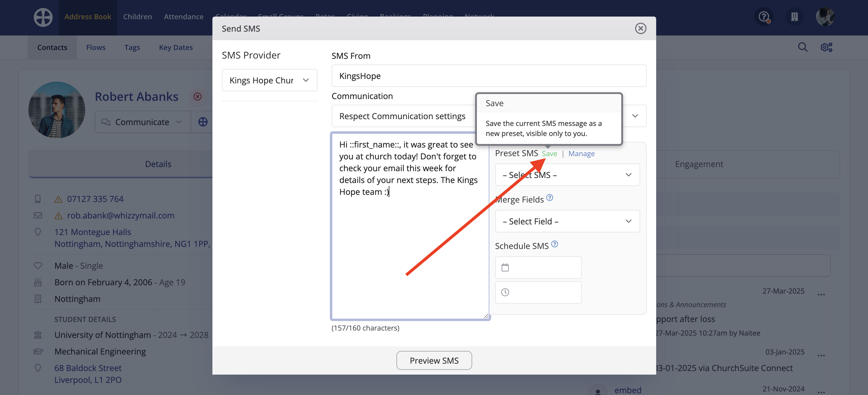This screenshot has width=868, height=395.
Task: Click the University of Nottingham text
Action: point(102,335)
